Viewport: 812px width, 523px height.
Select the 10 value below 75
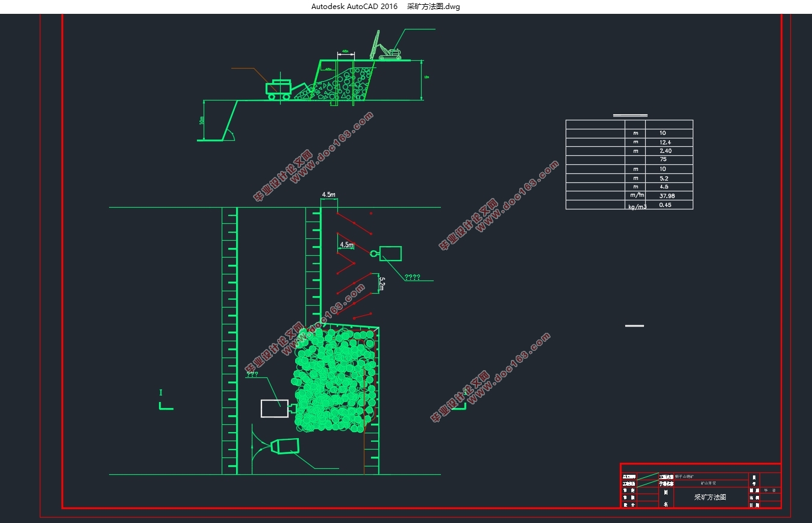pos(663,169)
